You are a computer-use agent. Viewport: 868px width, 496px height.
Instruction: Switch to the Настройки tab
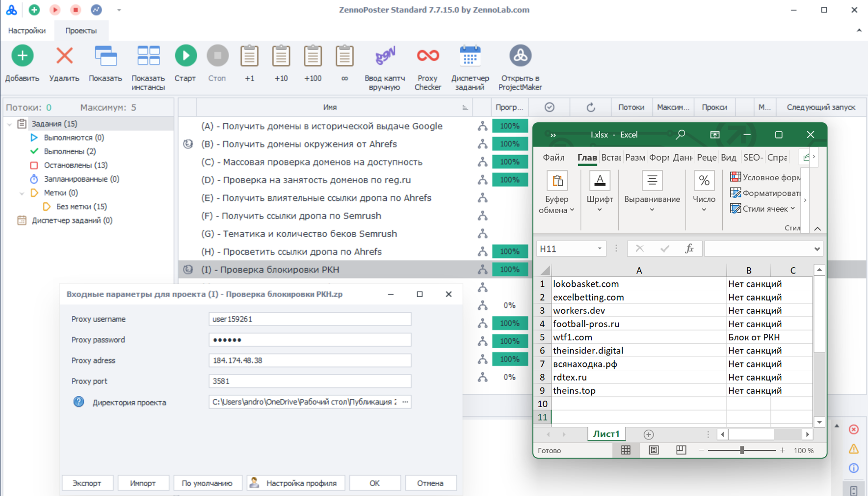(27, 30)
